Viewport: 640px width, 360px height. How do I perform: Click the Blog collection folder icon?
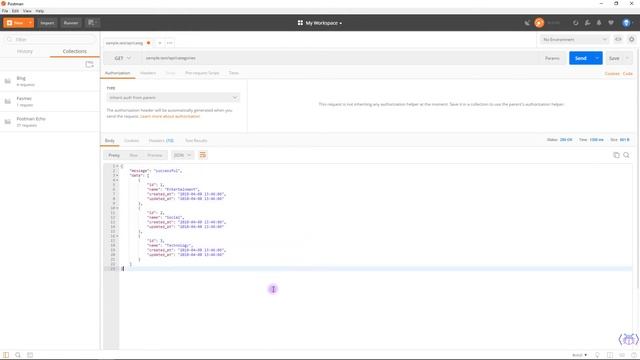point(8,81)
